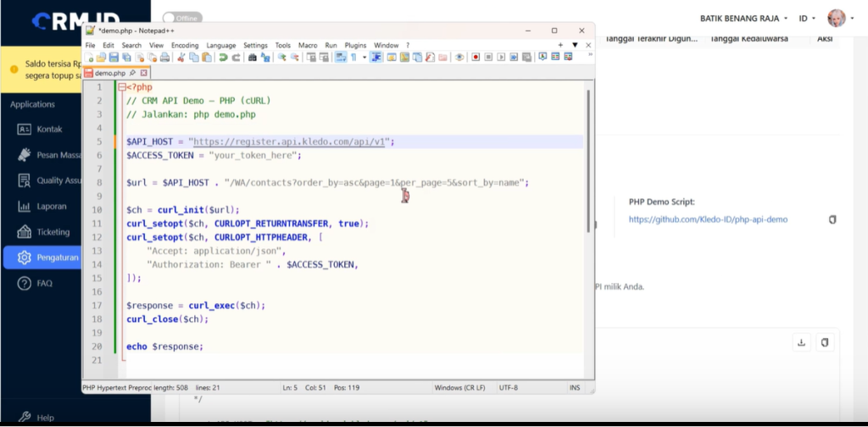Click the Stop macro recording button
This screenshot has height=427, width=868.
(x=488, y=57)
